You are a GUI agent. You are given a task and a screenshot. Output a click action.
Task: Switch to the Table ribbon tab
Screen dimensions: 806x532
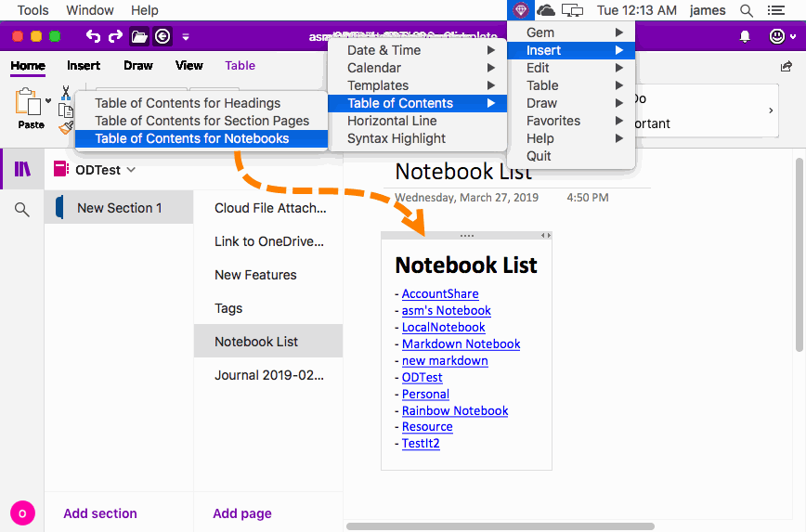point(240,66)
